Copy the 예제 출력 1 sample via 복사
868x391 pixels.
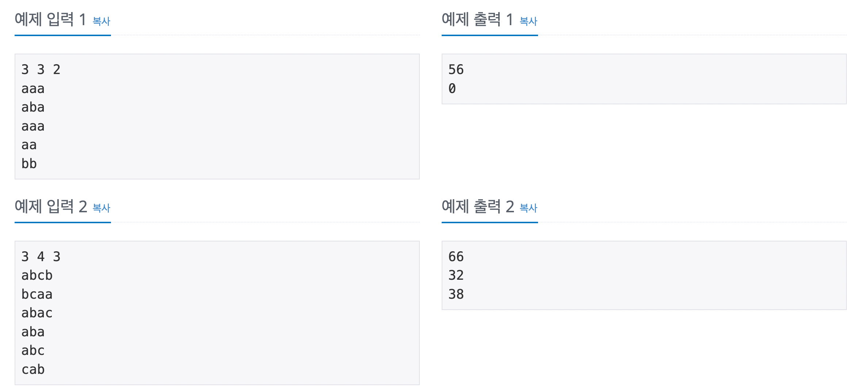tap(528, 21)
